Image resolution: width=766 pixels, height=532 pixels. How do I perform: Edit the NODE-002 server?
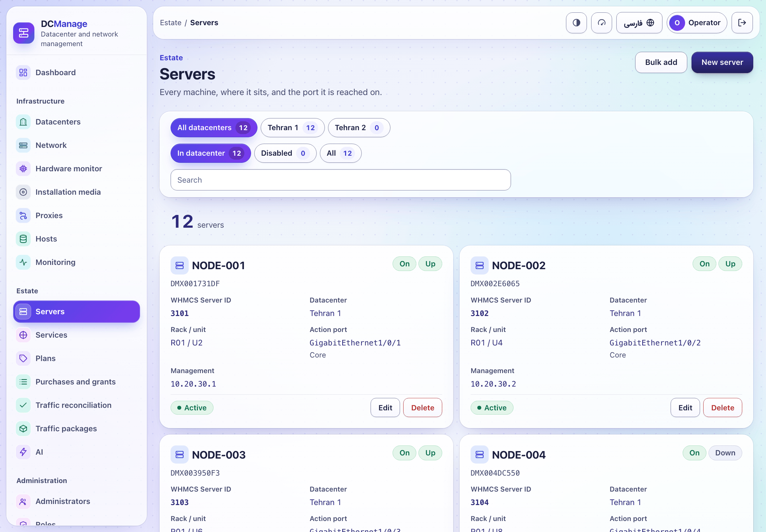(685, 408)
